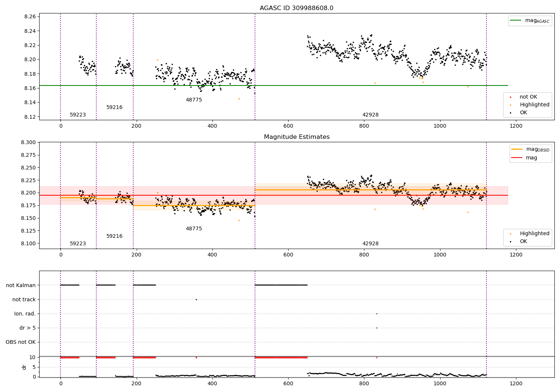
Task: Click the mag AGASC legend entry
Action: pos(530,21)
